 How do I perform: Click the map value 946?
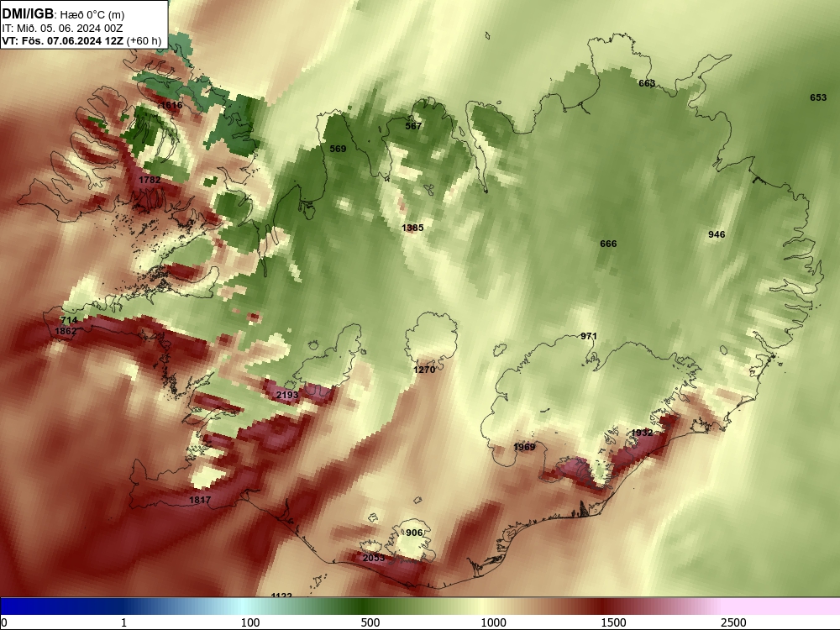717,234
